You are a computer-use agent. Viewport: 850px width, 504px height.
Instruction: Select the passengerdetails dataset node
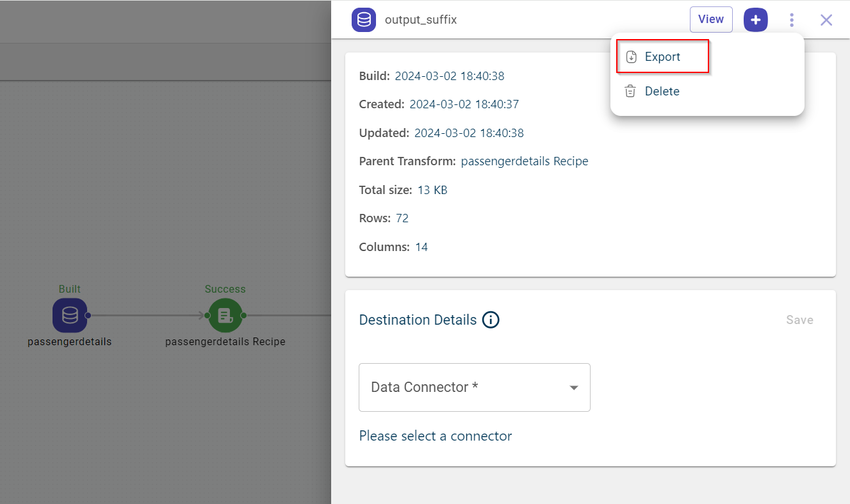69,315
